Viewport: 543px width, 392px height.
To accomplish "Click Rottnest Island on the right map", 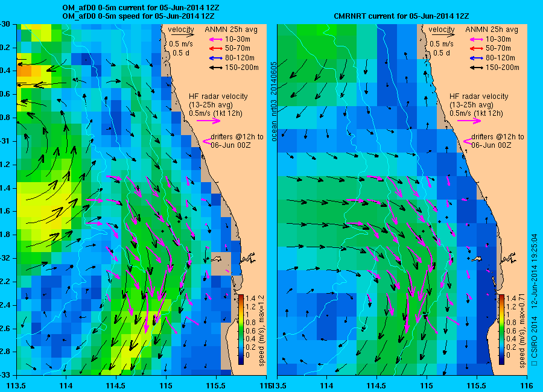I will 478,258.
